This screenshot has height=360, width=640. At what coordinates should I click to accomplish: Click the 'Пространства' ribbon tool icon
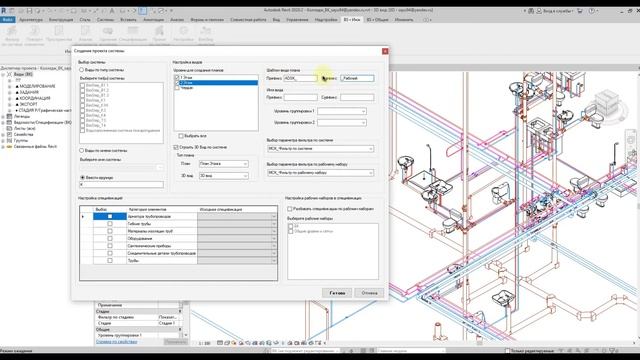coord(59,31)
